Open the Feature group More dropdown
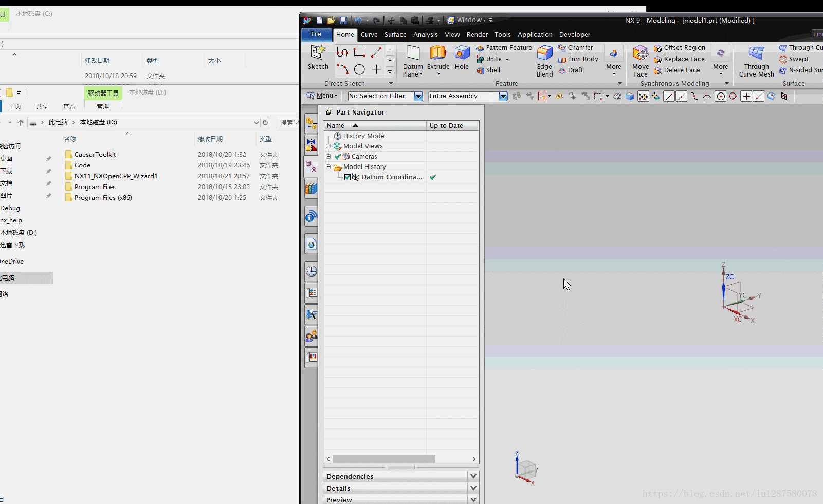The width and height of the screenshot is (823, 504). point(614,61)
